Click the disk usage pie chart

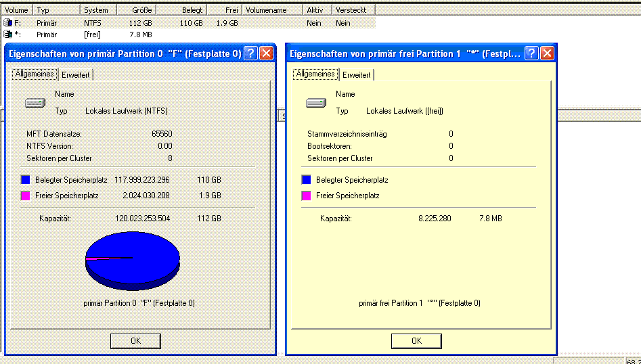[x=133, y=260]
